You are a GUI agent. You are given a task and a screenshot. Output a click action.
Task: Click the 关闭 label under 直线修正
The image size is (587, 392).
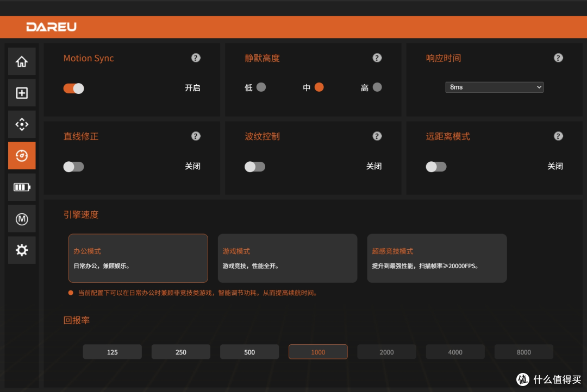click(x=192, y=166)
